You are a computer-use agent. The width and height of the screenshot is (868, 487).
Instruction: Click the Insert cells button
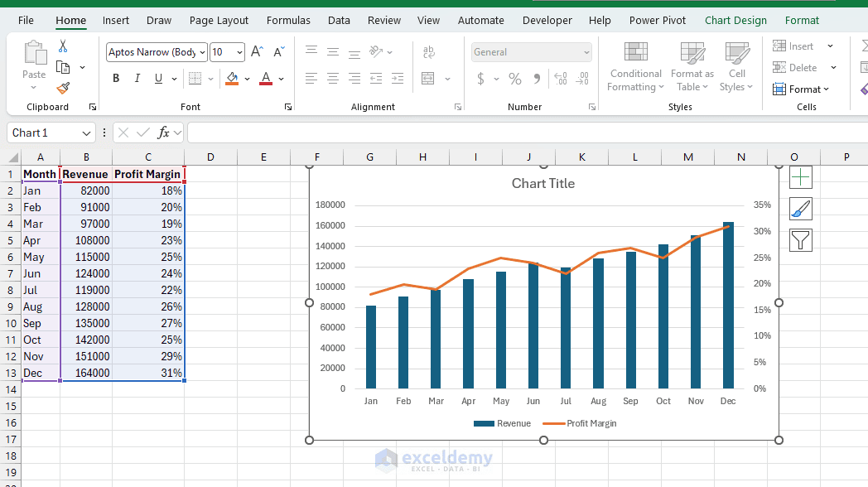pos(793,46)
